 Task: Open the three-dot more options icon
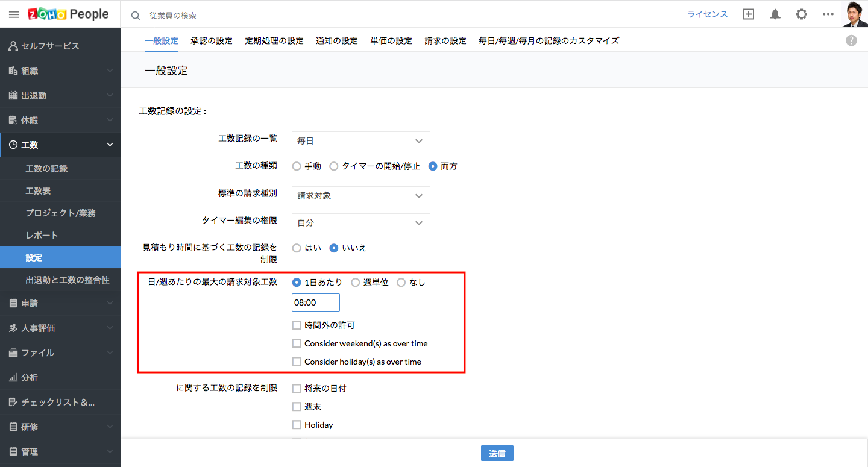click(828, 14)
